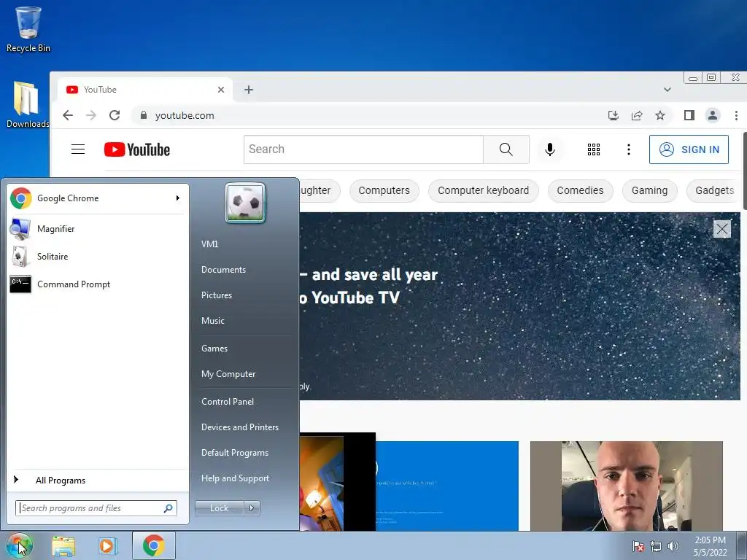Viewport: 747px width, 560px height.
Task: Open Default Programs
Action: (x=235, y=454)
